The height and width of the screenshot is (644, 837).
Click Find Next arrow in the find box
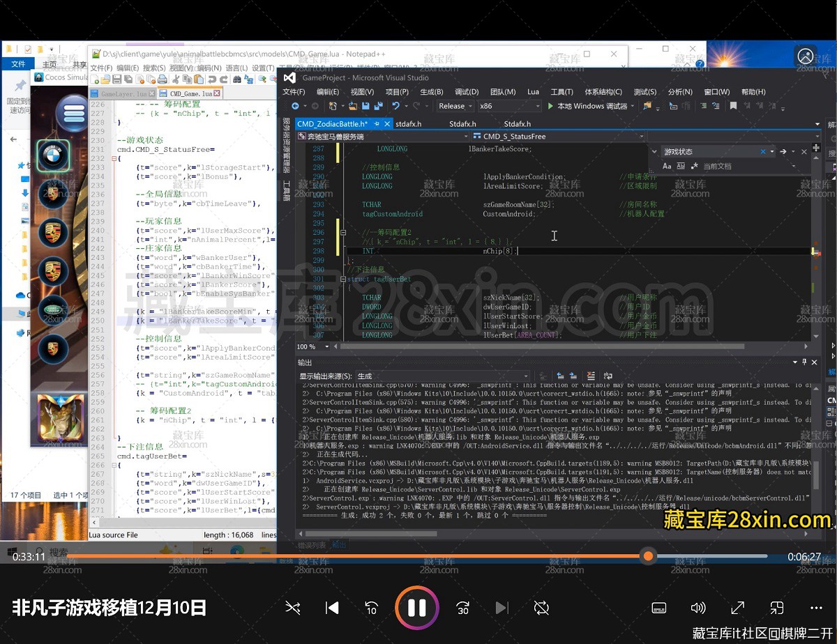pyautogui.click(x=783, y=151)
